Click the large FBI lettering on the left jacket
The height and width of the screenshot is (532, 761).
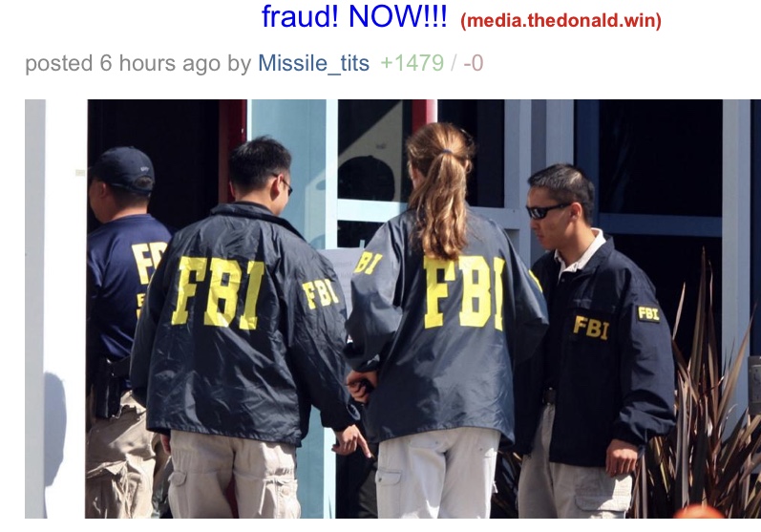pos(218,292)
